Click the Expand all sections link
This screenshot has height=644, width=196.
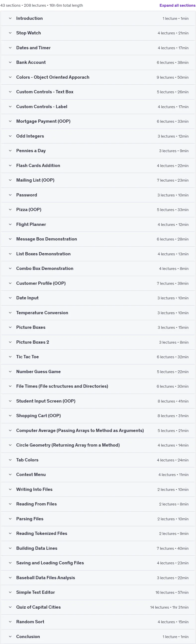click(x=177, y=5)
